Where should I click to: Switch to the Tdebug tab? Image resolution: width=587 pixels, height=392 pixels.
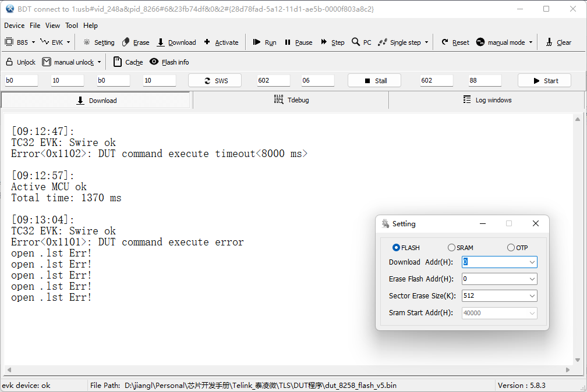coord(291,100)
